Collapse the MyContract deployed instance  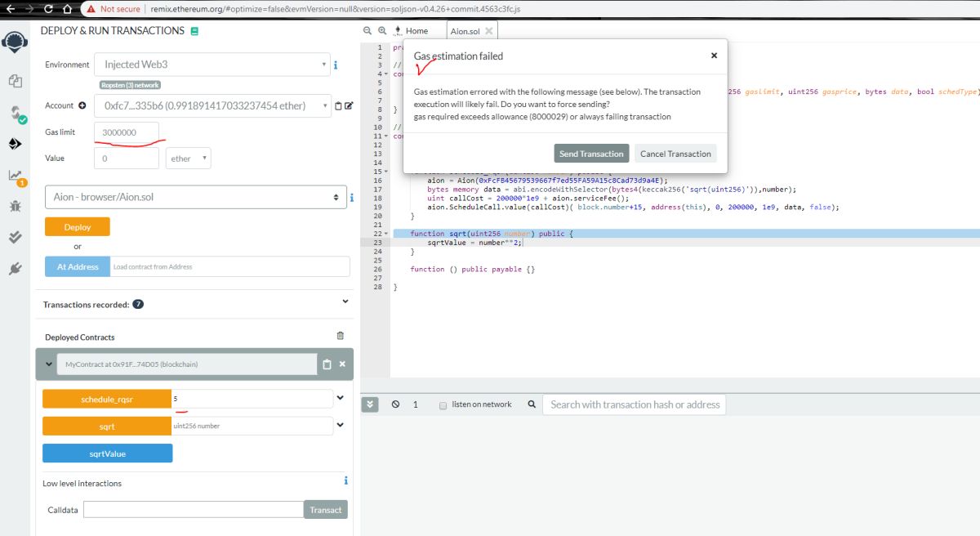tap(47, 364)
